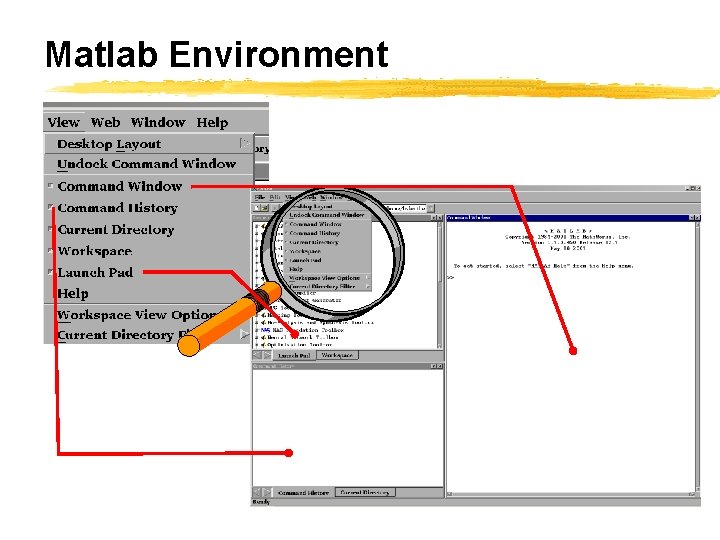
Task: Toggle the Workspace check mark in the enlarged menu
Action: [x=51, y=251]
